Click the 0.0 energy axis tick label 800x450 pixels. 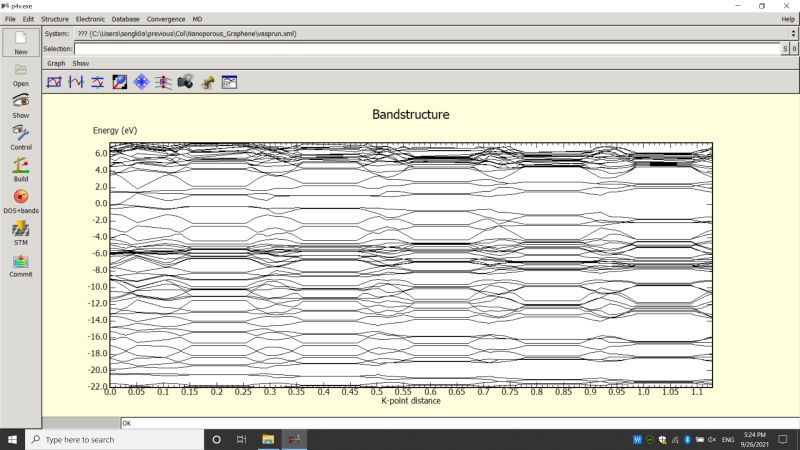[x=101, y=203]
